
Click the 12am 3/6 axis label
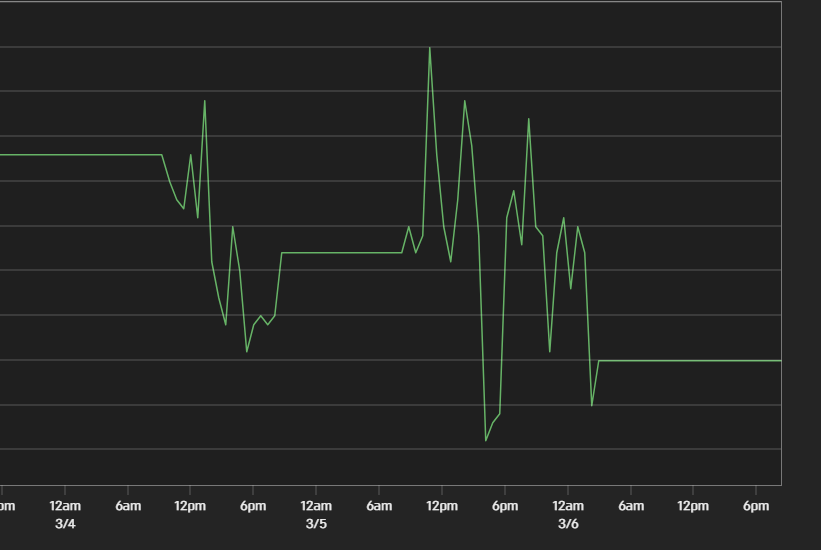(568, 514)
